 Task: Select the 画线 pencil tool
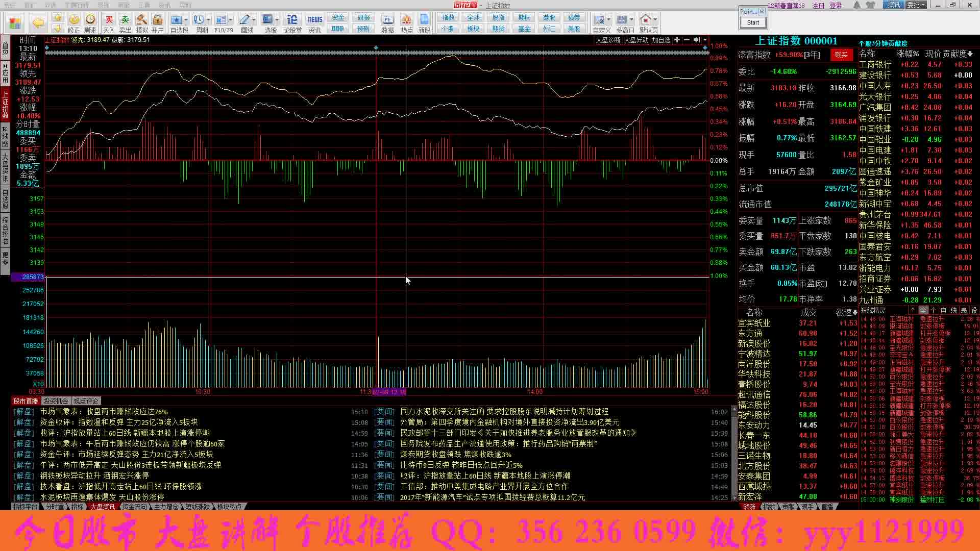pos(244,19)
